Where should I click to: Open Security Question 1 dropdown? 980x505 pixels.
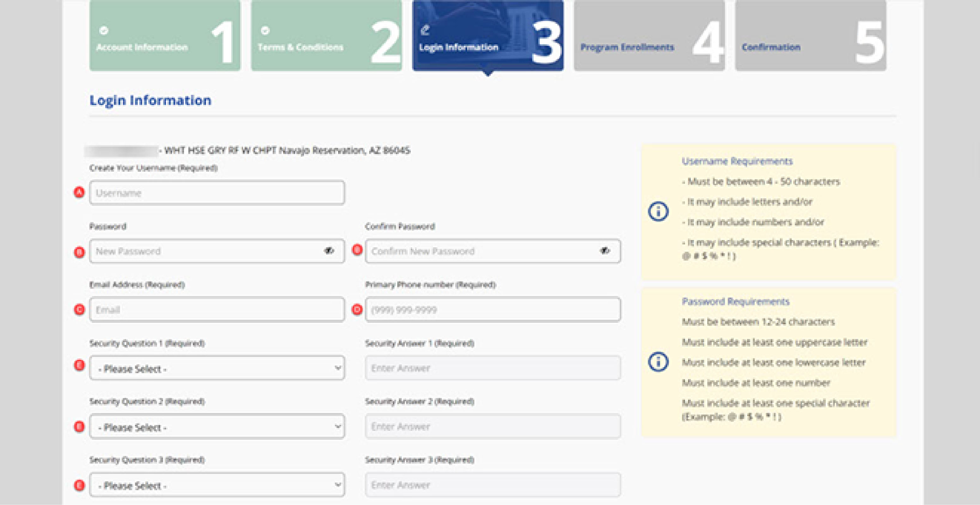(x=217, y=368)
